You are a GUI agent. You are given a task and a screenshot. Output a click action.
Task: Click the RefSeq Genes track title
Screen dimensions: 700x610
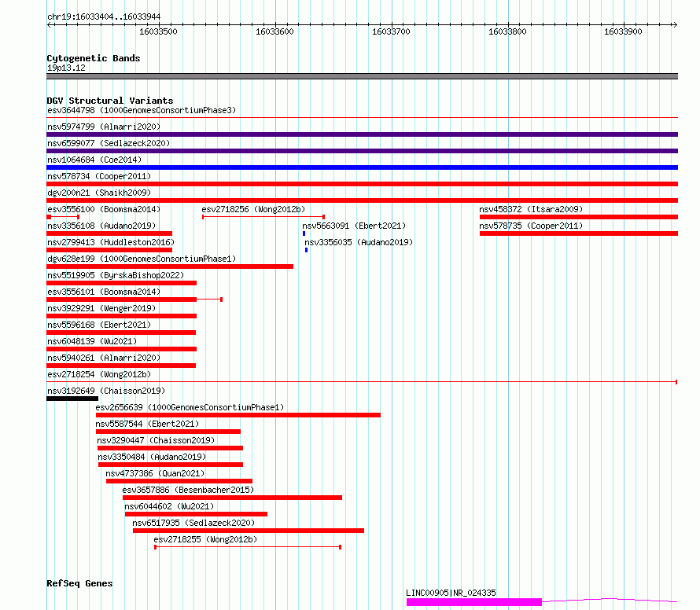click(x=79, y=583)
